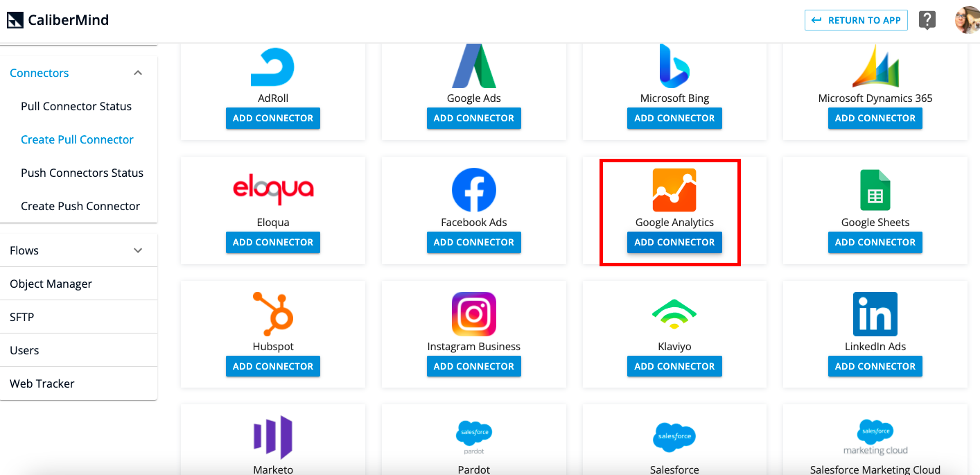
Task: Add the Eloqua connector
Action: point(273,242)
